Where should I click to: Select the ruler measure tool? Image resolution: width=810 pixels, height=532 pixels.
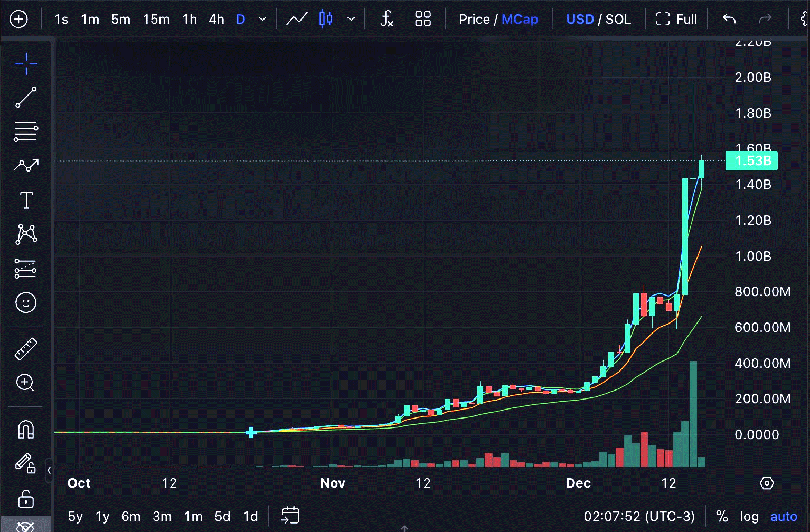click(x=26, y=349)
